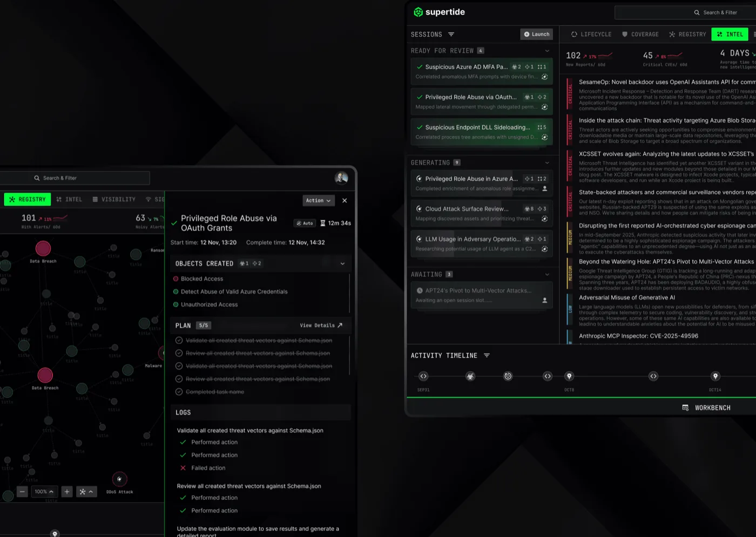Screen dimensions: 756x537
Task: Click the Search & Filter field in the right window
Action: point(685,12)
